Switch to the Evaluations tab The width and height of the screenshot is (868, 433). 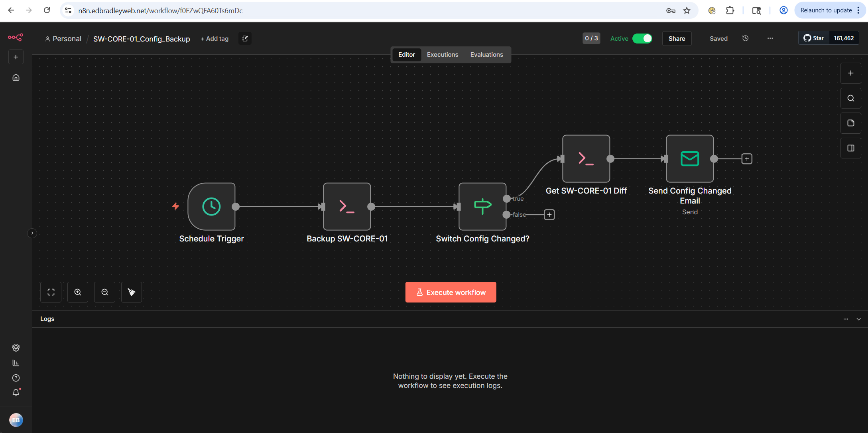point(486,55)
